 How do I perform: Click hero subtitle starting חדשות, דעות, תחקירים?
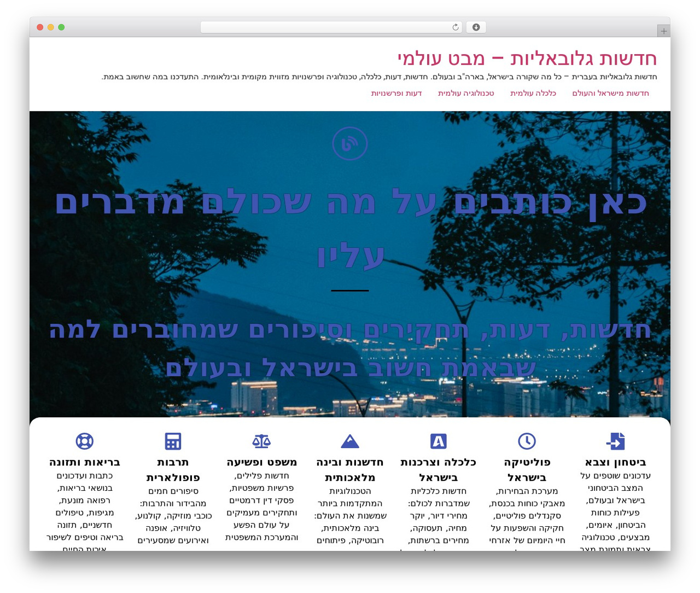[x=350, y=349]
